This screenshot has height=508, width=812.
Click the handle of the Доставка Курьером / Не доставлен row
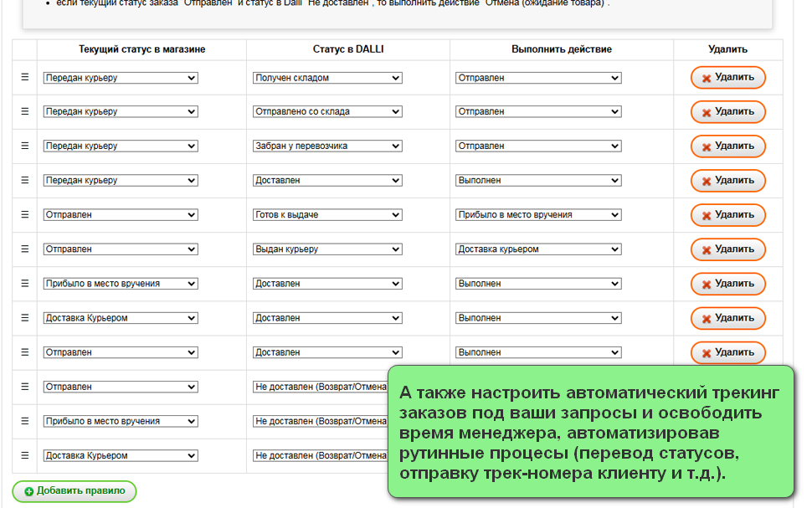(25, 455)
